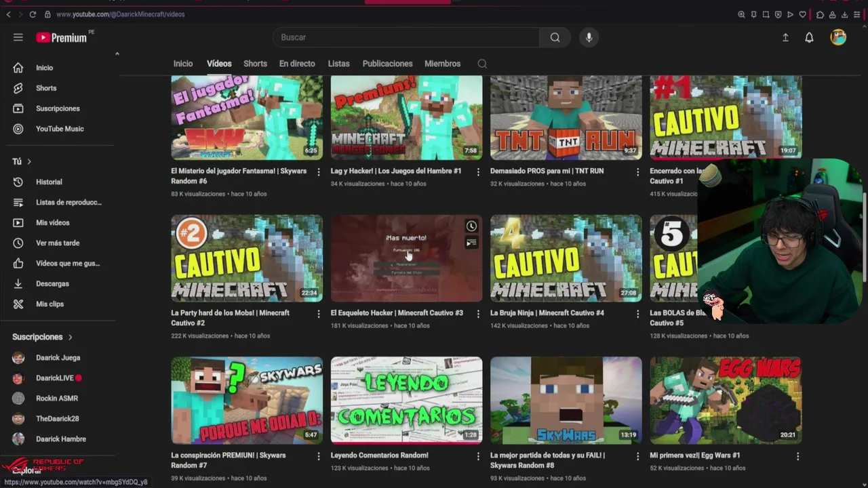
Task: Open options for El Esqueleto Hacker video
Action: 478,314
